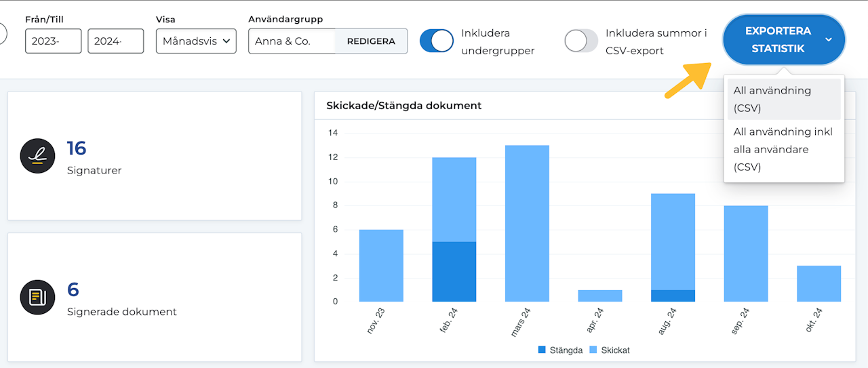Expand the Exportera Statistik chevron arrow
This screenshot has height=368, width=868.
[x=829, y=40]
